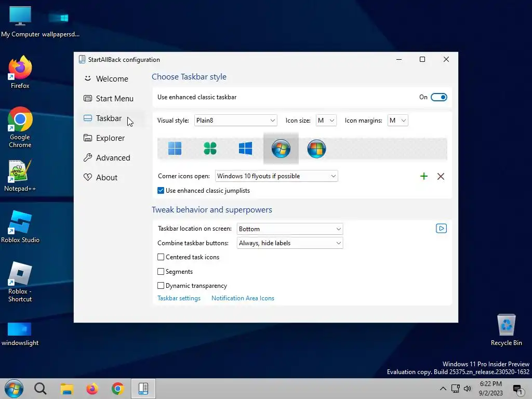The image size is (532, 399).
Task: Turn off Use enhanced classic taskbar switch
Action: point(438,97)
